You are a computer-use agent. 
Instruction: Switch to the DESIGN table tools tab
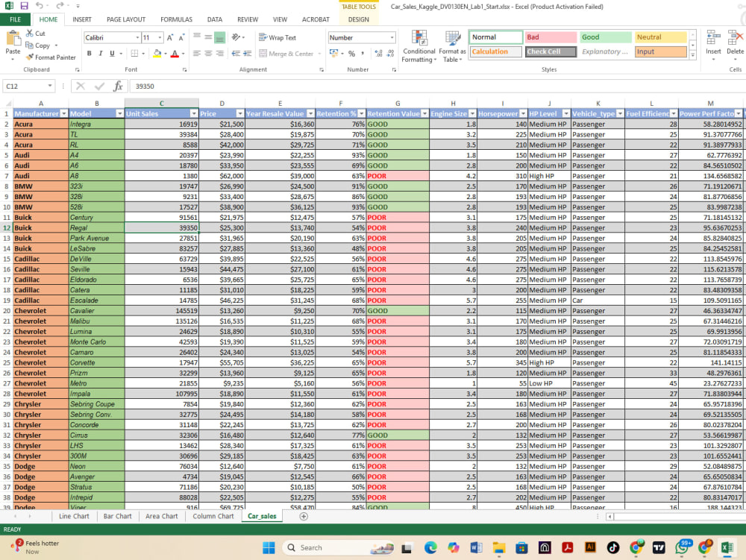coord(358,19)
